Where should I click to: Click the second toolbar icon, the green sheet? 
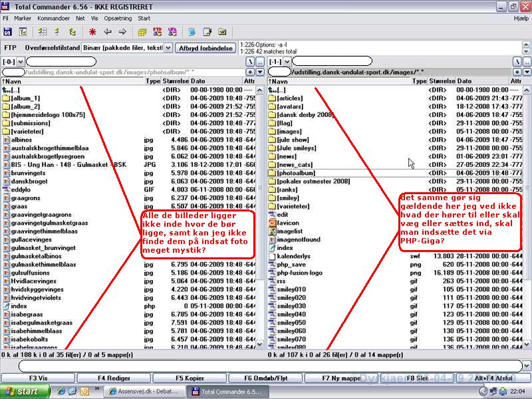[23, 32]
